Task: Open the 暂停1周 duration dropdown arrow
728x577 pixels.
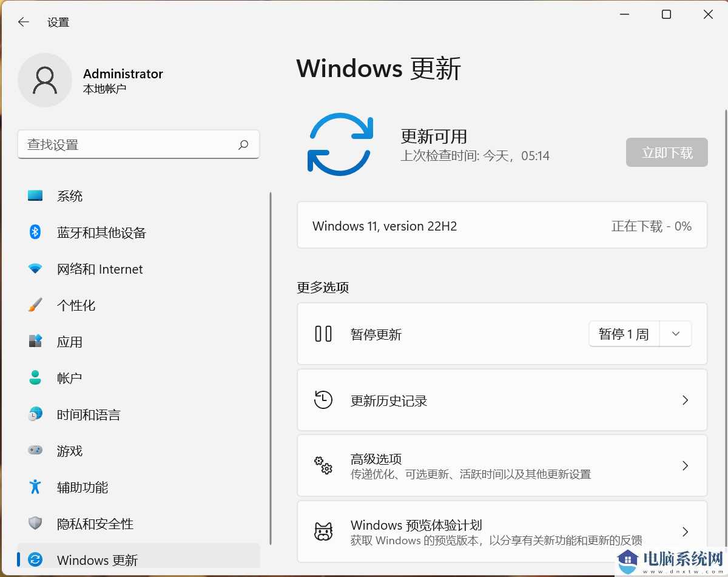Action: coord(675,334)
